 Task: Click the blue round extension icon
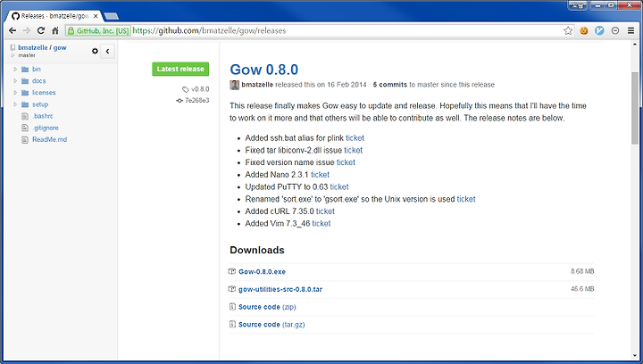point(599,30)
